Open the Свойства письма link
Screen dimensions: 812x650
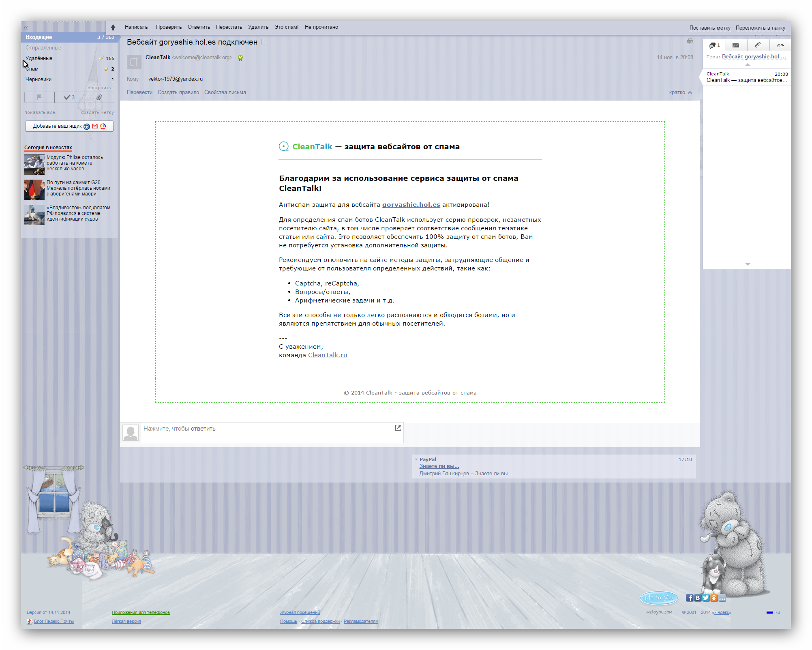[x=225, y=92]
